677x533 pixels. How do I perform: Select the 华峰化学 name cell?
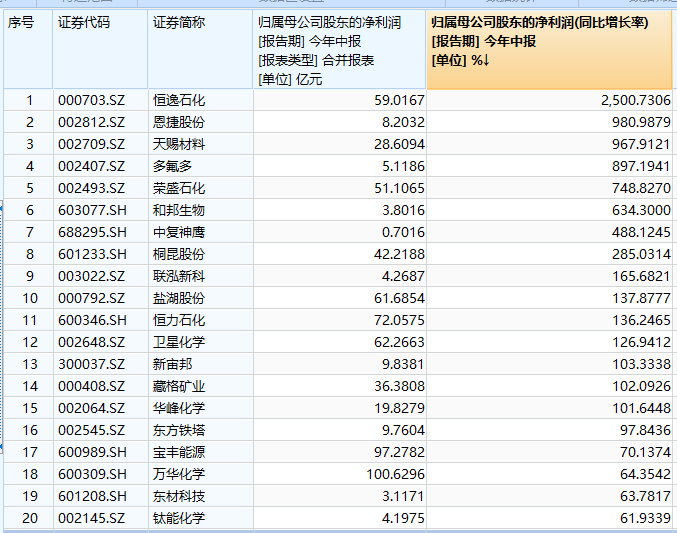click(x=200, y=409)
